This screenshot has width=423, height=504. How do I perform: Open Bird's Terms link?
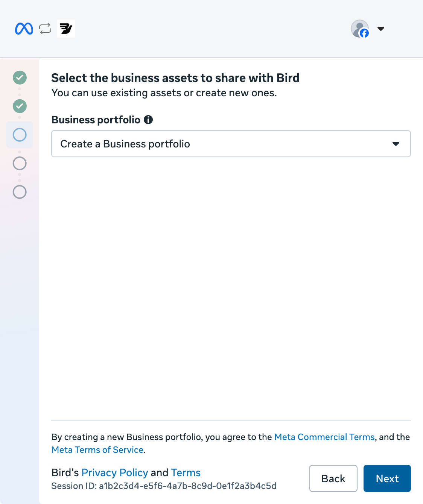[x=186, y=472]
